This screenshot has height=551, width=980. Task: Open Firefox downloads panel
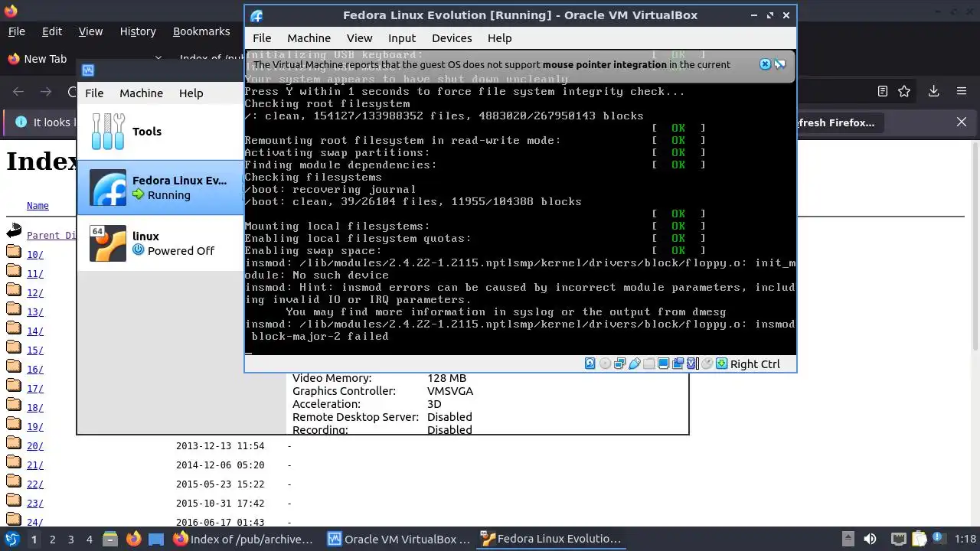(x=933, y=91)
